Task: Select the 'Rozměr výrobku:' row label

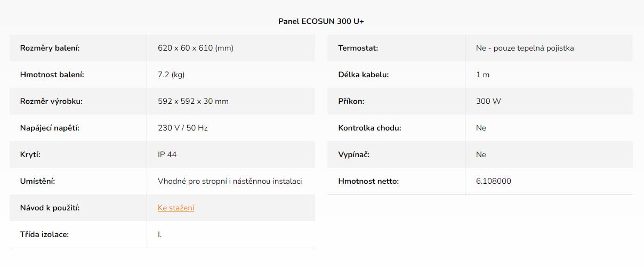Action: pyautogui.click(x=51, y=101)
